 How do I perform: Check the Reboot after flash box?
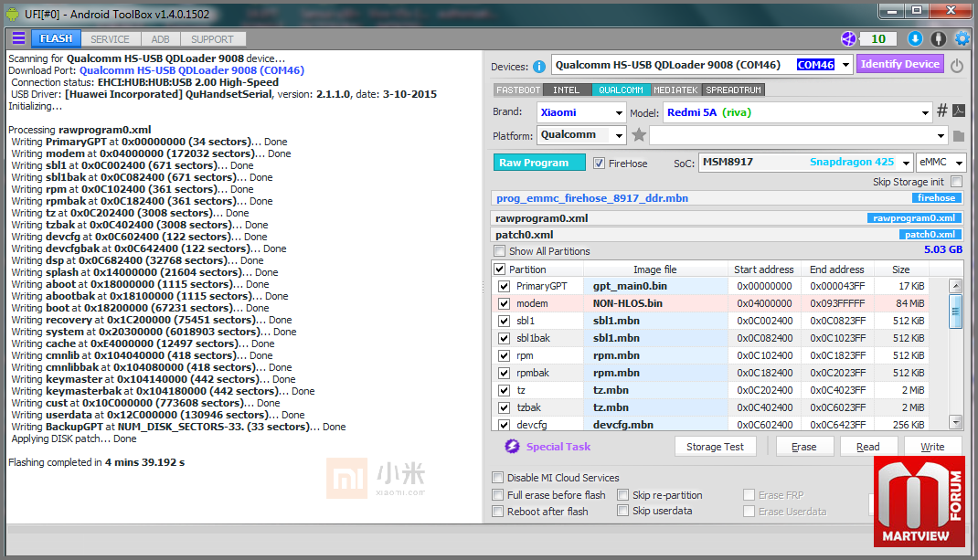(x=498, y=512)
